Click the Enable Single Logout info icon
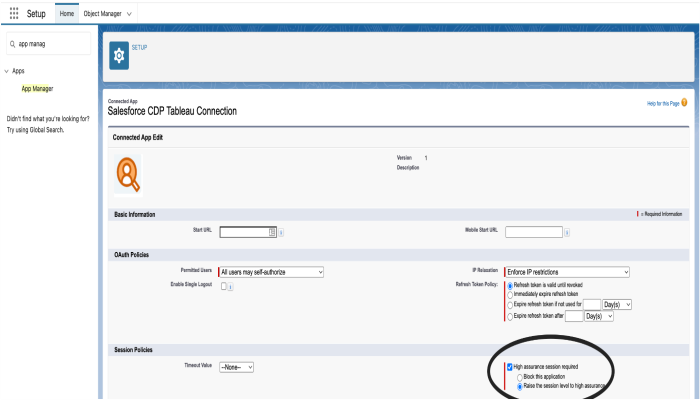 [x=230, y=287]
